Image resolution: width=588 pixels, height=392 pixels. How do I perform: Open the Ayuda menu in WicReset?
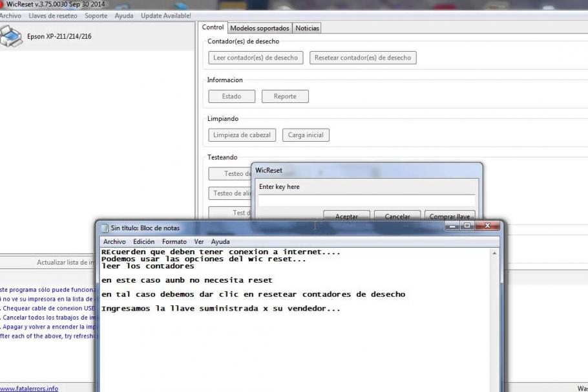point(124,16)
